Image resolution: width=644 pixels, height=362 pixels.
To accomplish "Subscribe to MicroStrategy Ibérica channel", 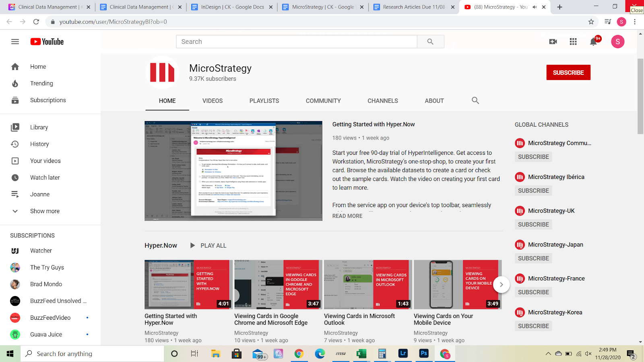I will (x=533, y=191).
